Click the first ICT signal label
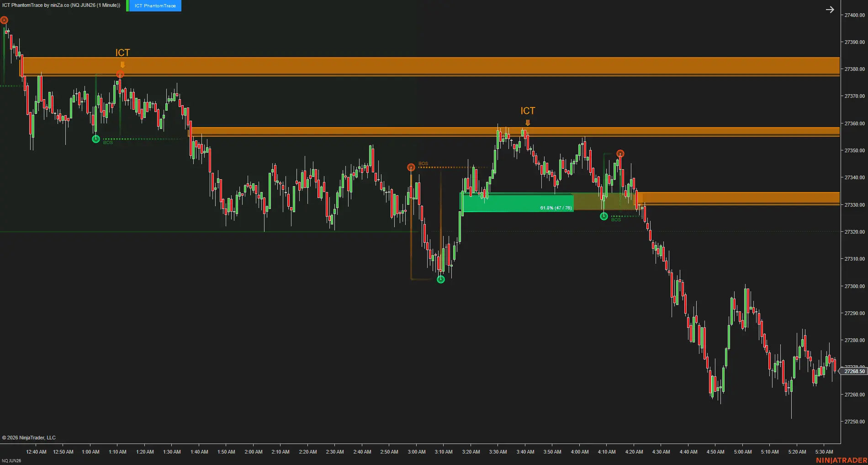The image size is (868, 465). (x=122, y=53)
